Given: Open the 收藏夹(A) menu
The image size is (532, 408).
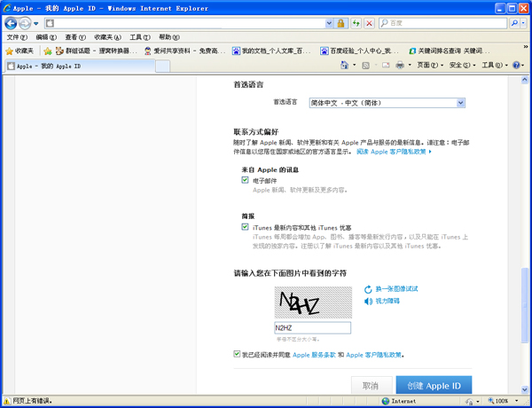Looking at the screenshot, I should click(107, 37).
